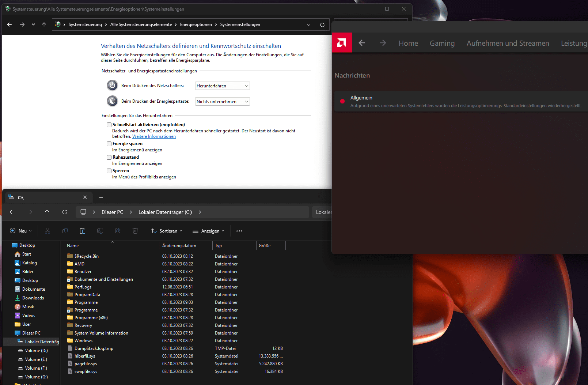The width and height of the screenshot is (588, 385).
Task: Enable Ruhezustand checkbox
Action: 109,157
